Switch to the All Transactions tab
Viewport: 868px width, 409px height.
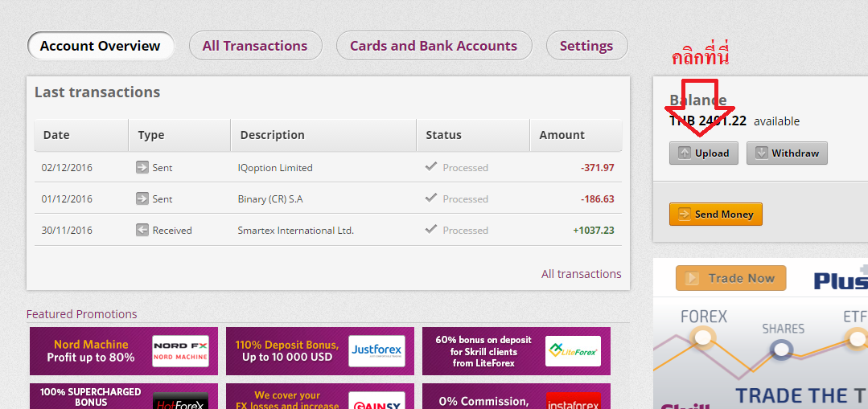pyautogui.click(x=255, y=46)
